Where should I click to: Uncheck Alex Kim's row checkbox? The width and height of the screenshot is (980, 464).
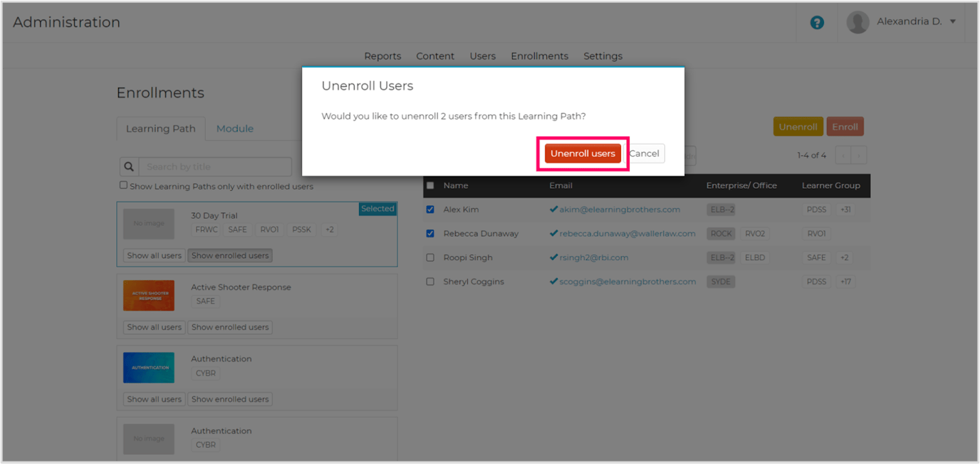coord(430,209)
